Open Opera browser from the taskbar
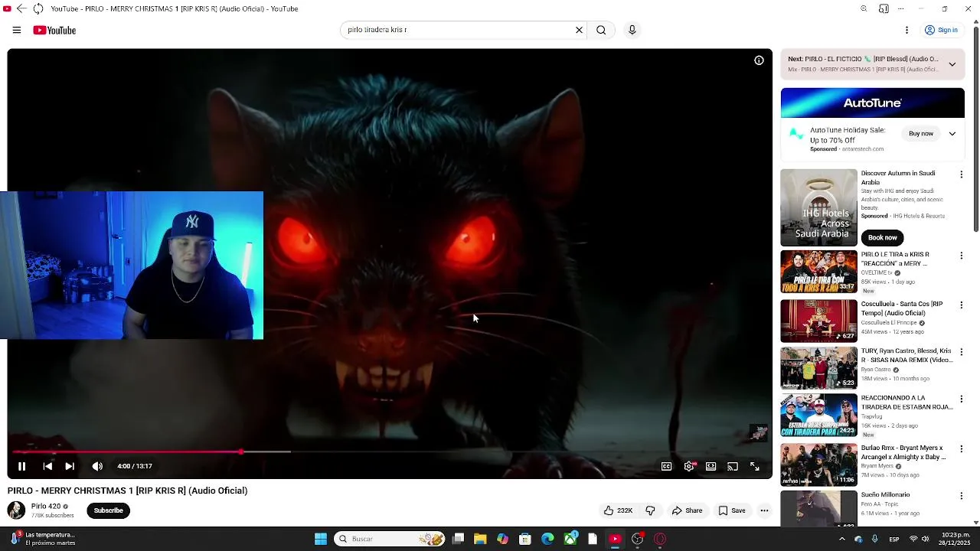The height and width of the screenshot is (551, 980). click(660, 539)
